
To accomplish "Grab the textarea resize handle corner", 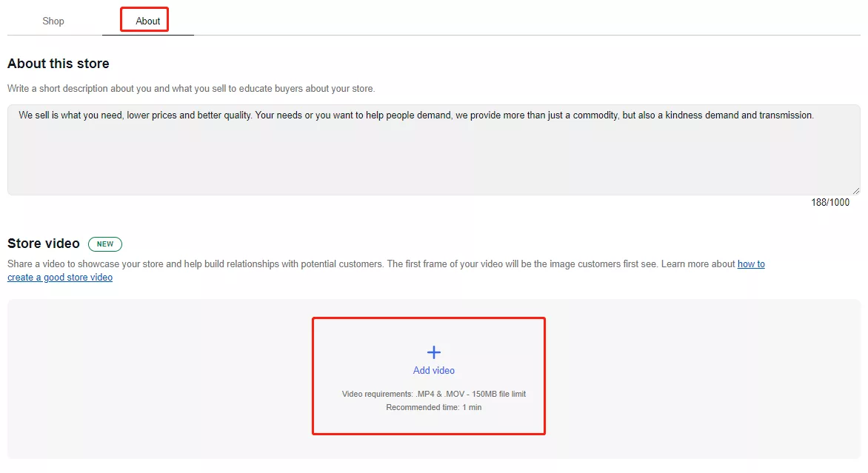I will tap(855, 190).
